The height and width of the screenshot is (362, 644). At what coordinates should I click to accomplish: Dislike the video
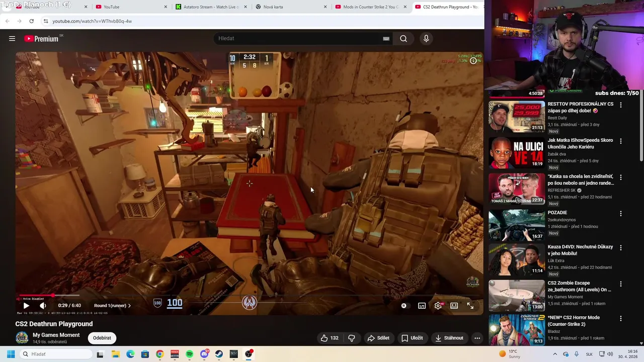352,338
